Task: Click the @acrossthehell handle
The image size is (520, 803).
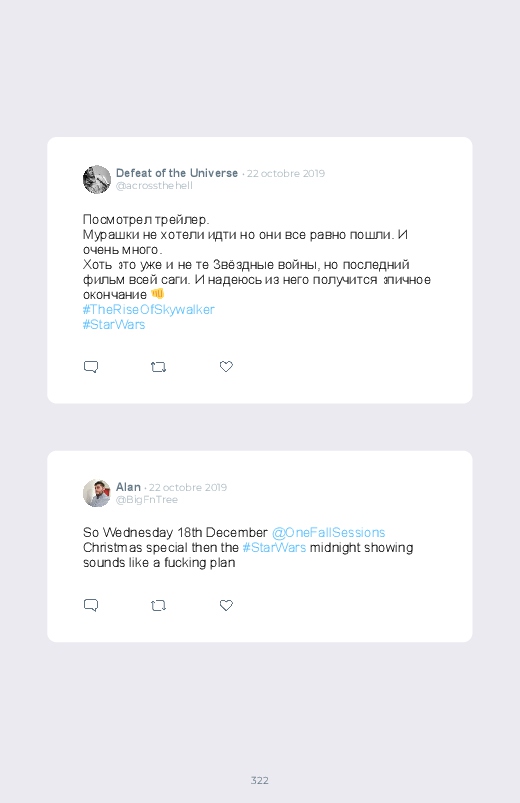Action: (x=154, y=185)
